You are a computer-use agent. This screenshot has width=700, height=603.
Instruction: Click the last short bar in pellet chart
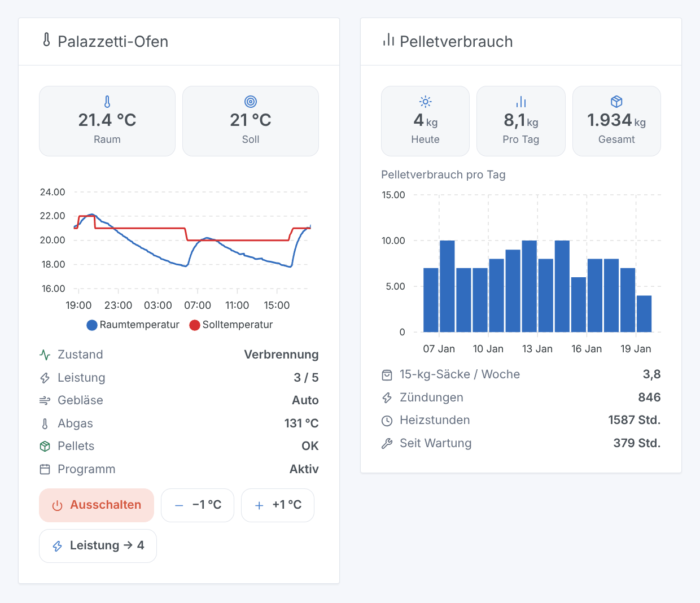pos(644,314)
